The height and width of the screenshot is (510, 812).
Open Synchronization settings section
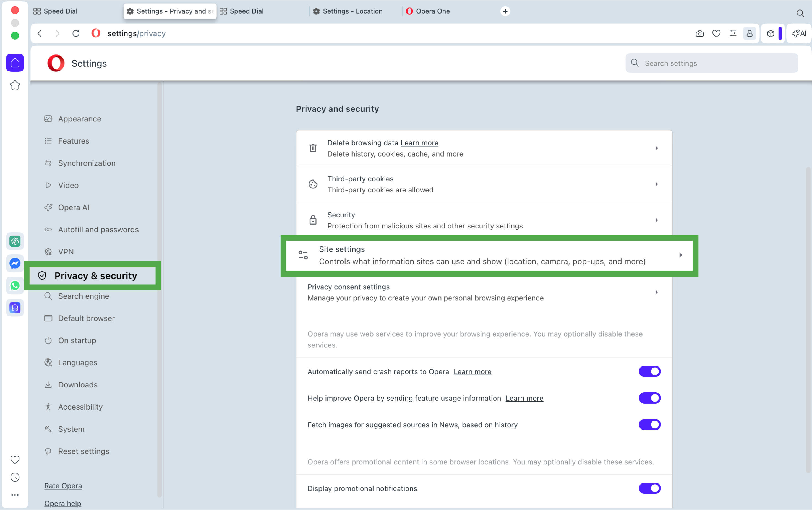pyautogui.click(x=80, y=163)
